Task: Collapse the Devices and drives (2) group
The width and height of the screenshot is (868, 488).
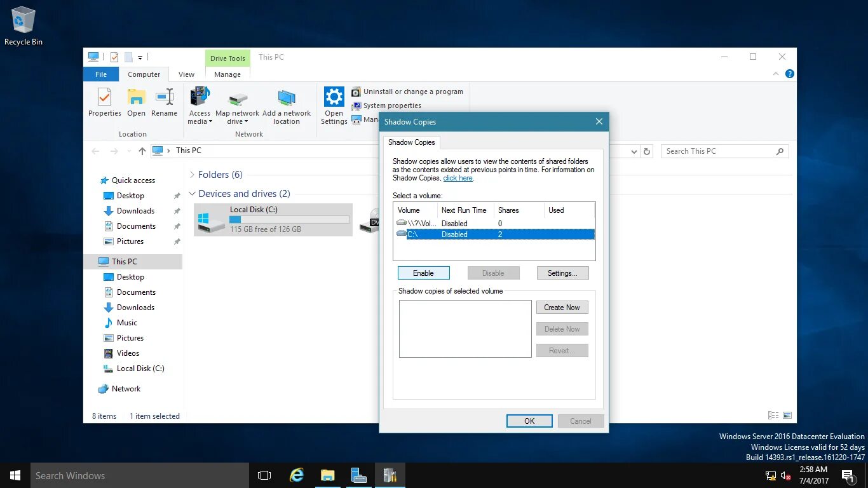Action: pos(192,194)
